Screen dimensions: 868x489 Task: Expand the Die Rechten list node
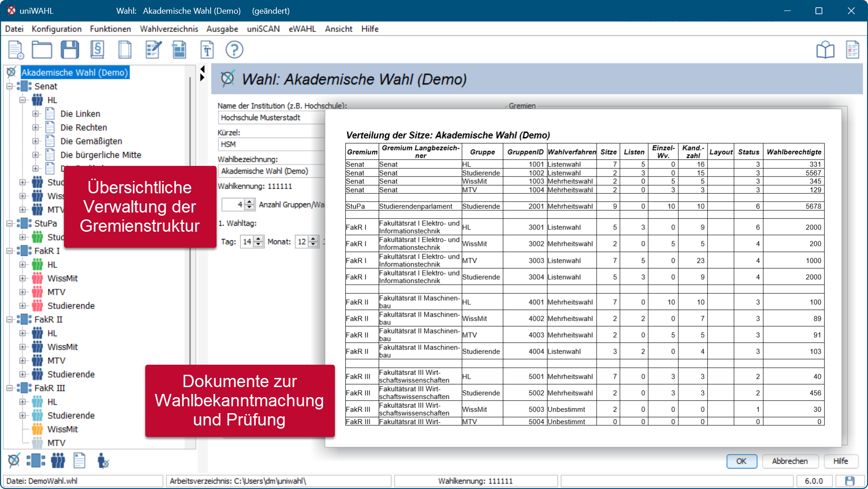click(36, 127)
